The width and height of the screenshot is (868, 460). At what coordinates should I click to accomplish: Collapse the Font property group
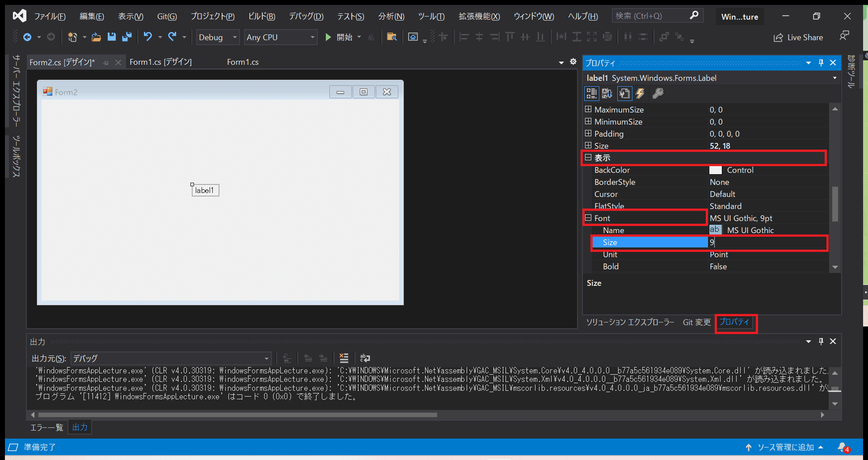[x=588, y=217]
